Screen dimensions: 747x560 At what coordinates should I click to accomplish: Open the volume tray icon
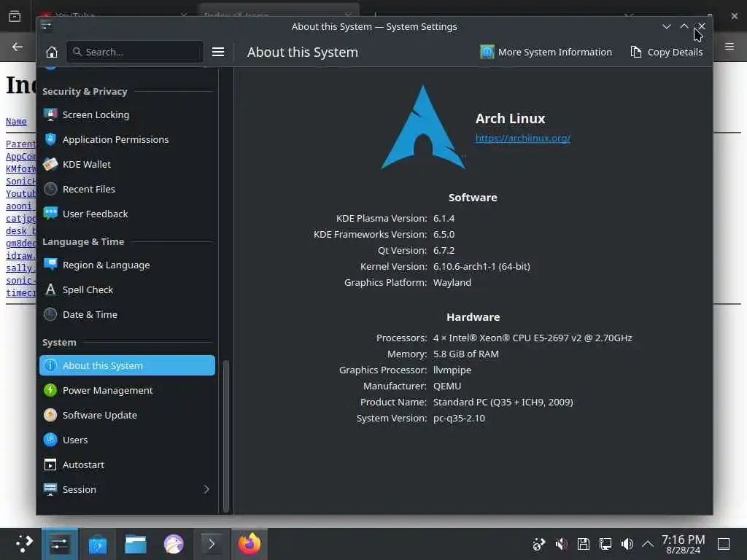[x=627, y=544]
